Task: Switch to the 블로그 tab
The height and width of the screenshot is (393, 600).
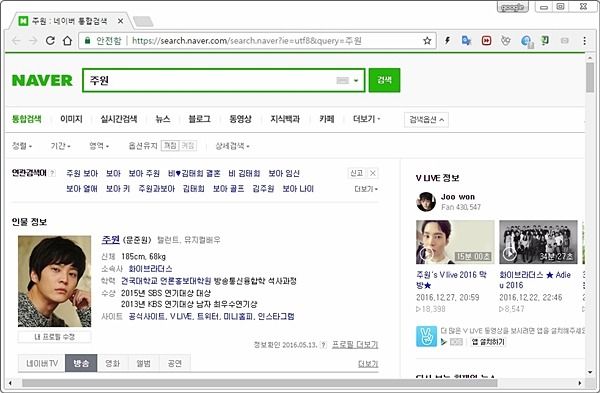Action: (x=199, y=119)
